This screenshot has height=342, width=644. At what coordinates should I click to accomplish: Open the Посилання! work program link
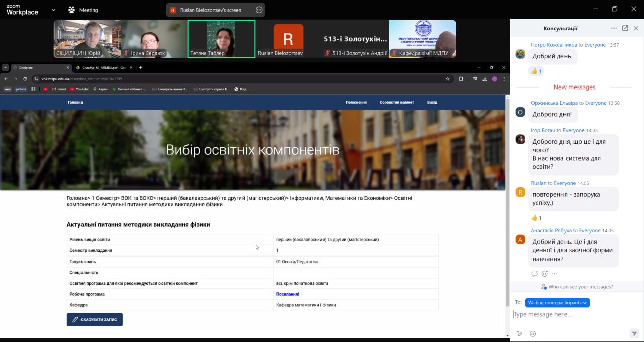click(x=288, y=294)
